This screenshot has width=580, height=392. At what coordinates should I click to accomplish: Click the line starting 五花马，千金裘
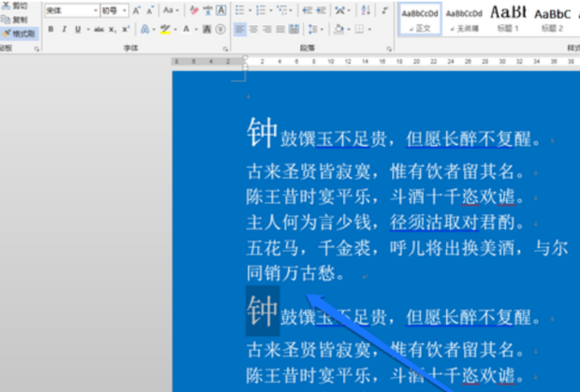pyautogui.click(x=407, y=247)
